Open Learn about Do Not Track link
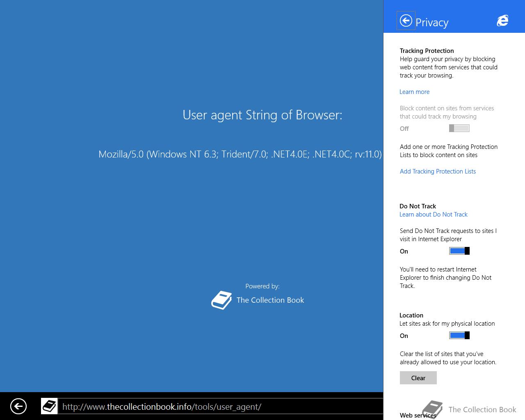 434,215
